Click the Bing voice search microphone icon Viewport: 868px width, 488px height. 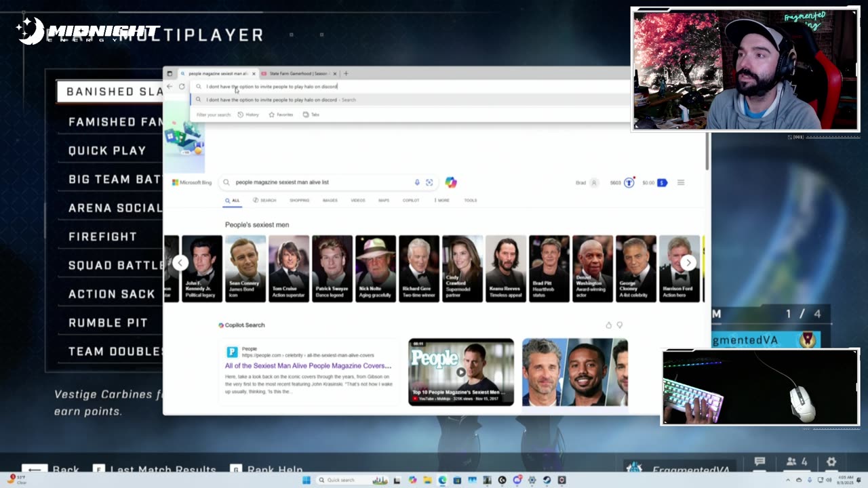[417, 182]
